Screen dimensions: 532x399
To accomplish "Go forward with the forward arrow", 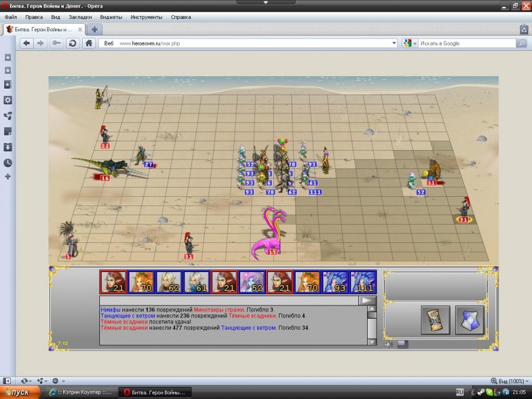I will [40, 43].
